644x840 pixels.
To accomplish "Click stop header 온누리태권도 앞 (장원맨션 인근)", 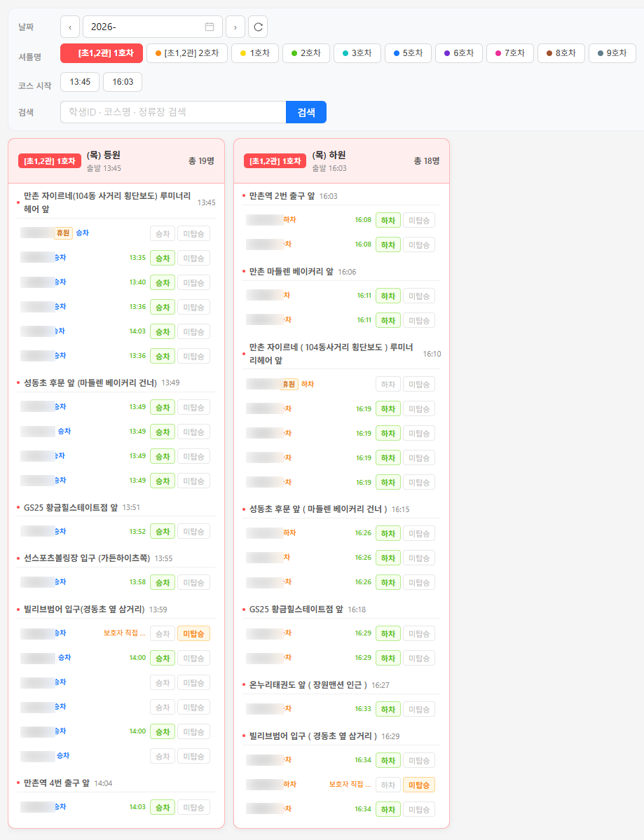I will (x=308, y=685).
